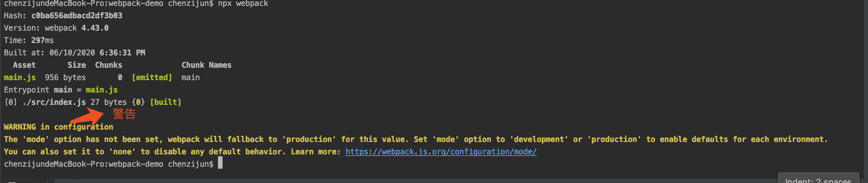Click the Built at timestamp 6:36:31 PM
The width and height of the screenshot is (868, 183).
click(x=122, y=53)
